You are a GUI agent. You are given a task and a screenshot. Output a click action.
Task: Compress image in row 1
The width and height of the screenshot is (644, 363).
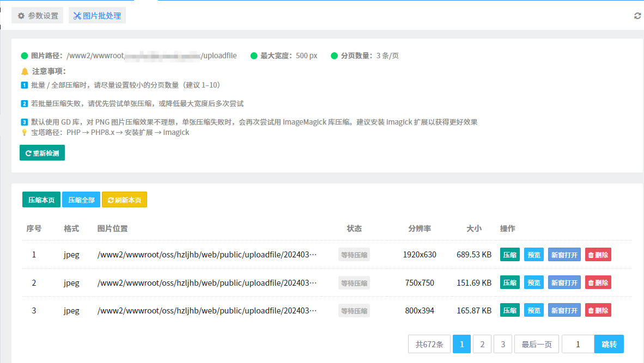click(509, 254)
